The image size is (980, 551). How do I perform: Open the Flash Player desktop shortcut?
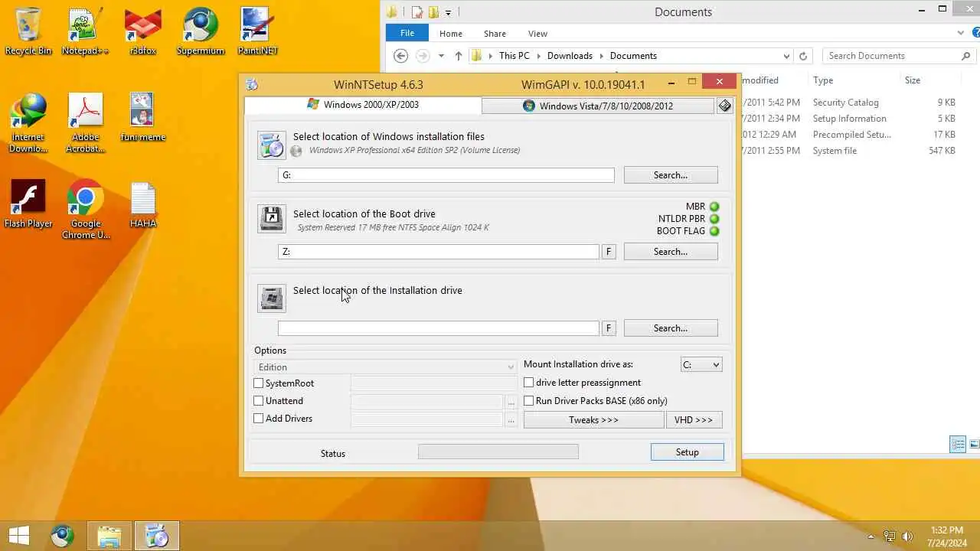[x=28, y=204]
